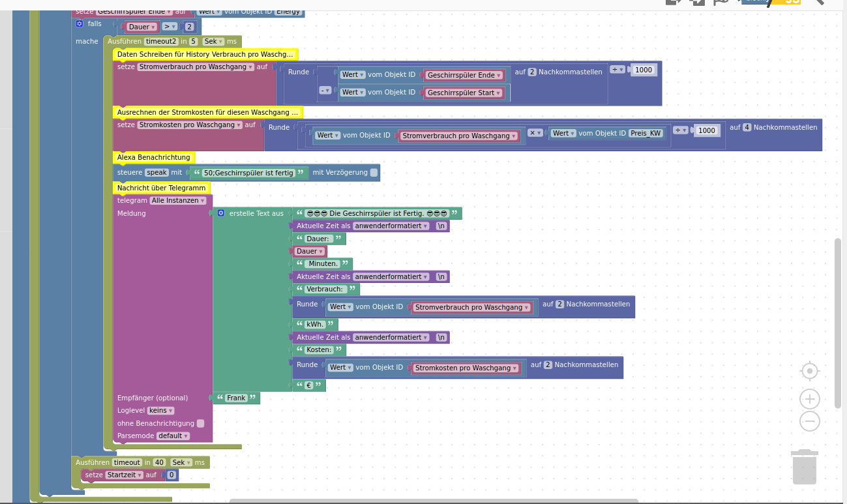Open the Dauer variable dropdown below Dauer: text
This screenshot has height=504, width=847.
pyautogui.click(x=309, y=251)
